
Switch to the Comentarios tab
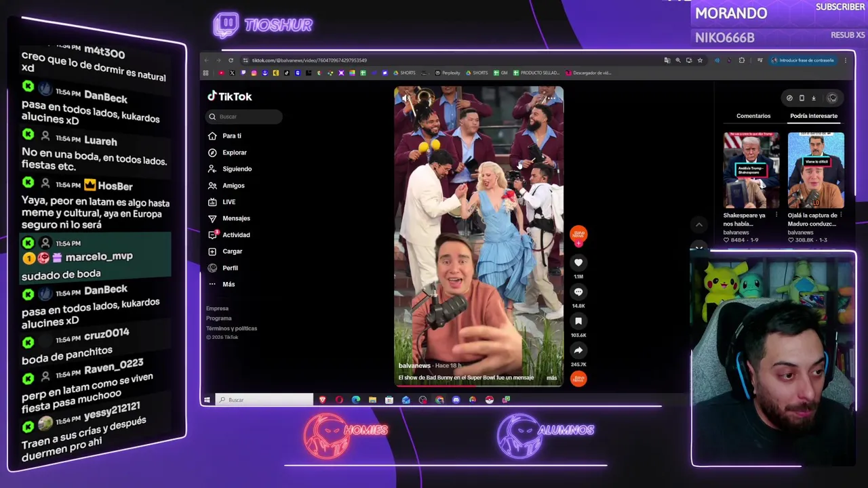[x=753, y=116]
